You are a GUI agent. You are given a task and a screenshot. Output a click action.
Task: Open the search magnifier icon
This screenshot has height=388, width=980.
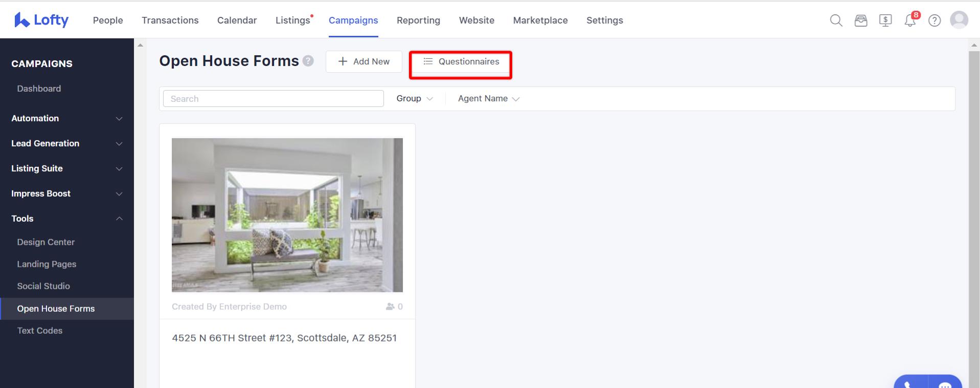(x=836, y=20)
